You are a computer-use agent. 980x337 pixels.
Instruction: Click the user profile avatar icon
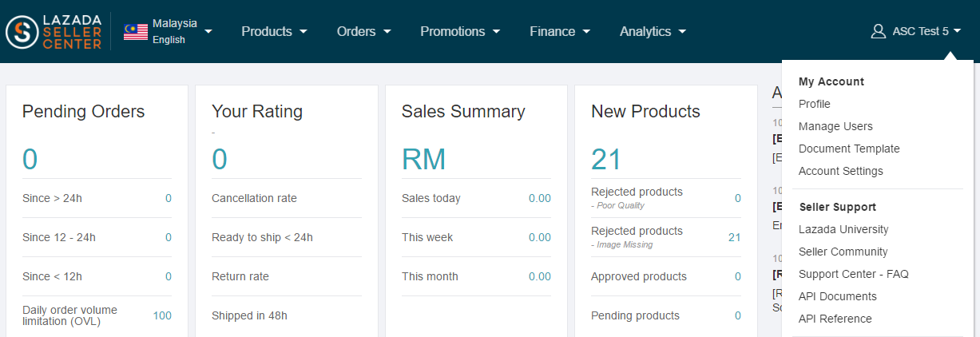(878, 32)
